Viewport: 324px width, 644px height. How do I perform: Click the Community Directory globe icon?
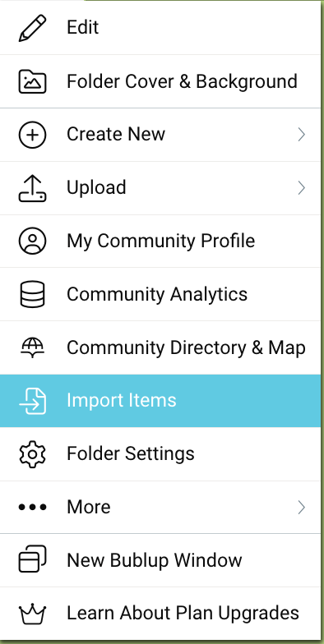(x=33, y=348)
